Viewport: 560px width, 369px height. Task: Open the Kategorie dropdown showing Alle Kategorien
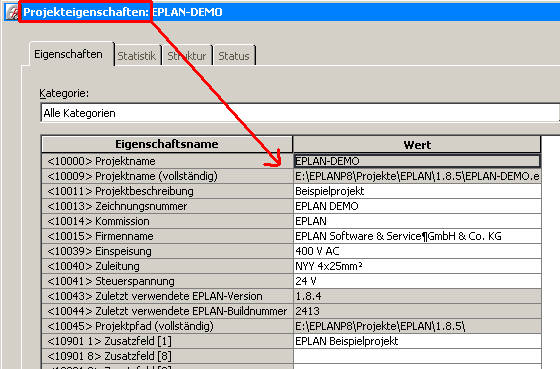pos(300,113)
